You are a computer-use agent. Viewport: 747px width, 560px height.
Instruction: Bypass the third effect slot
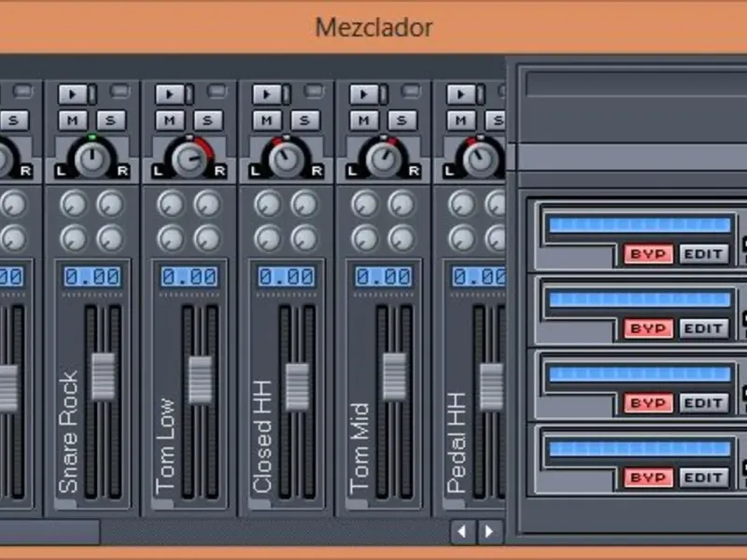pyautogui.click(x=648, y=403)
